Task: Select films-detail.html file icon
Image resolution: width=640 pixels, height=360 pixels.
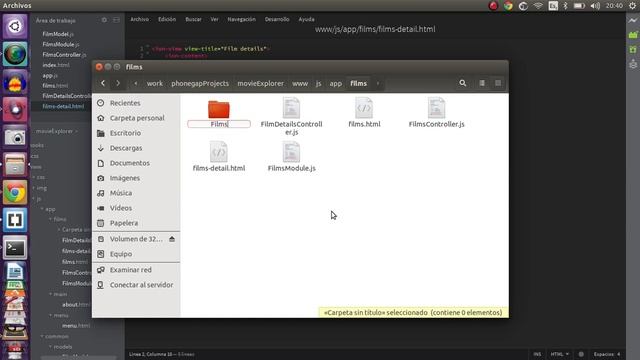Action: [x=219, y=152]
